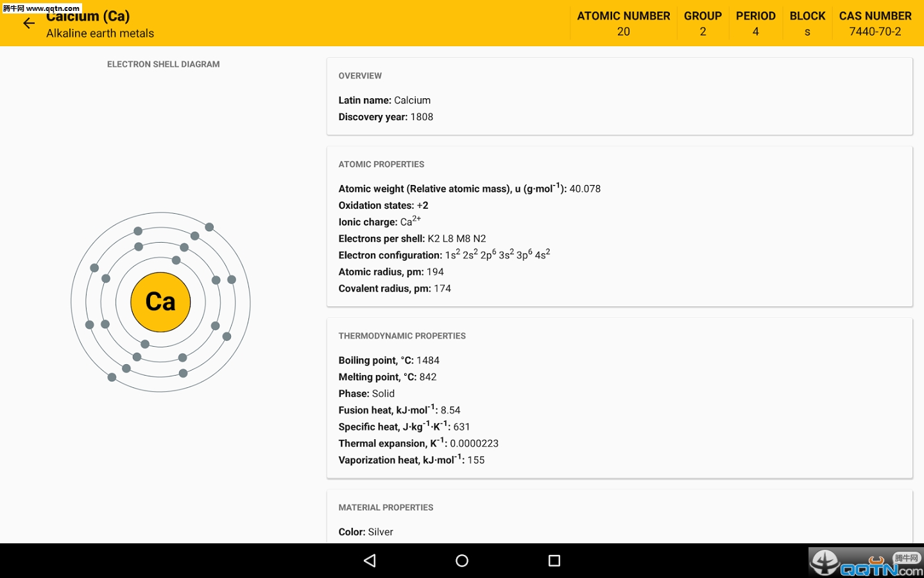
Task: Click the Electron configuration row
Action: tap(444, 255)
